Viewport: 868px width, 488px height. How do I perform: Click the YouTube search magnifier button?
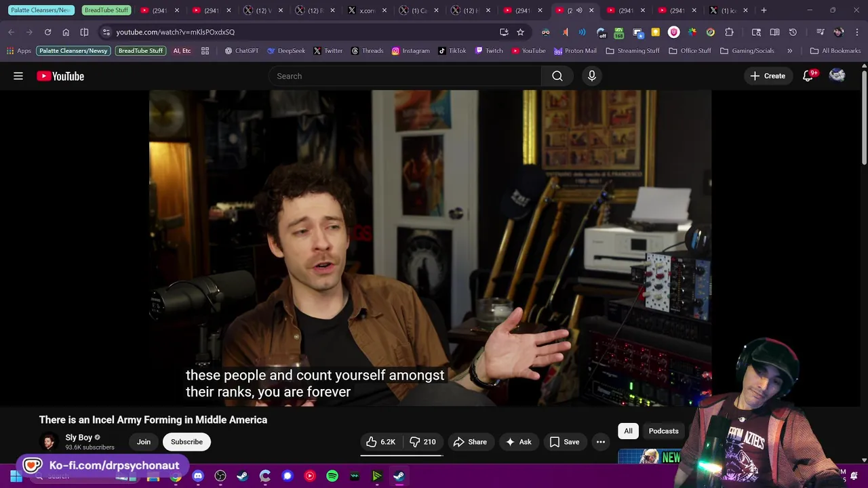point(557,76)
